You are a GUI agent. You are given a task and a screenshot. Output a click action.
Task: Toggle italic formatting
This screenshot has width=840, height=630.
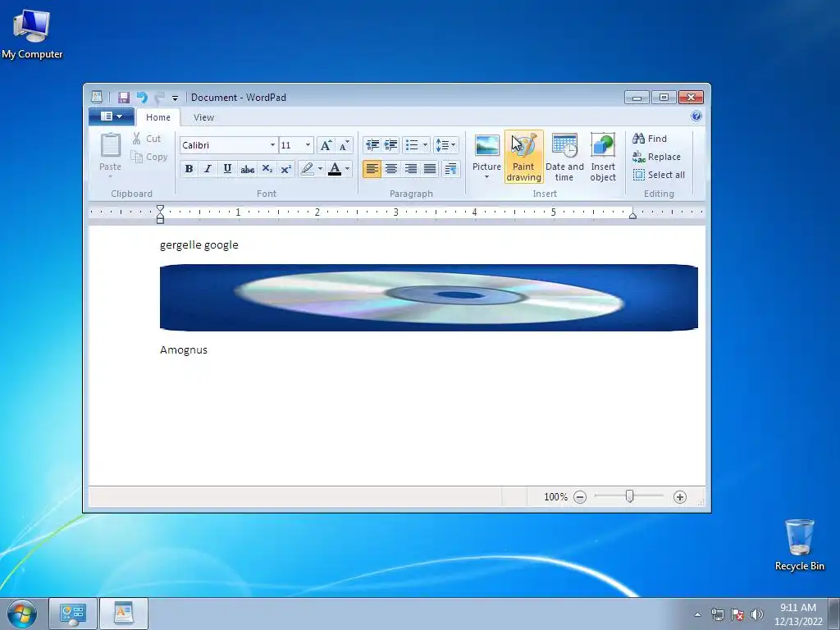[x=208, y=169]
